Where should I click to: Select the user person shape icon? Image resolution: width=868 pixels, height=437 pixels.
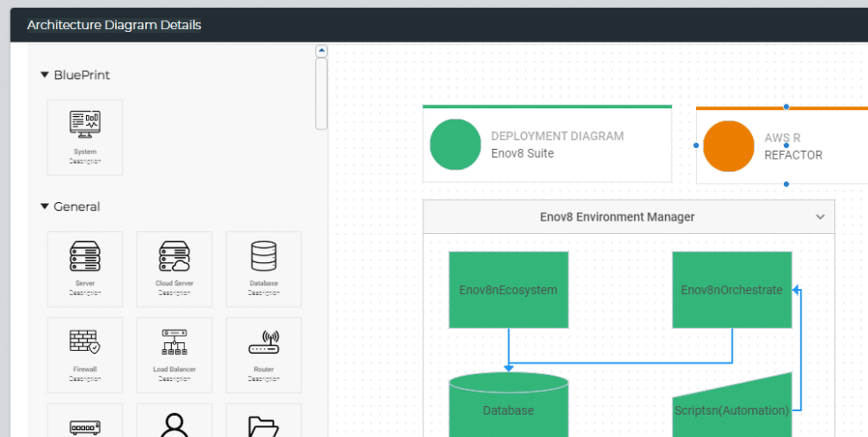(174, 424)
